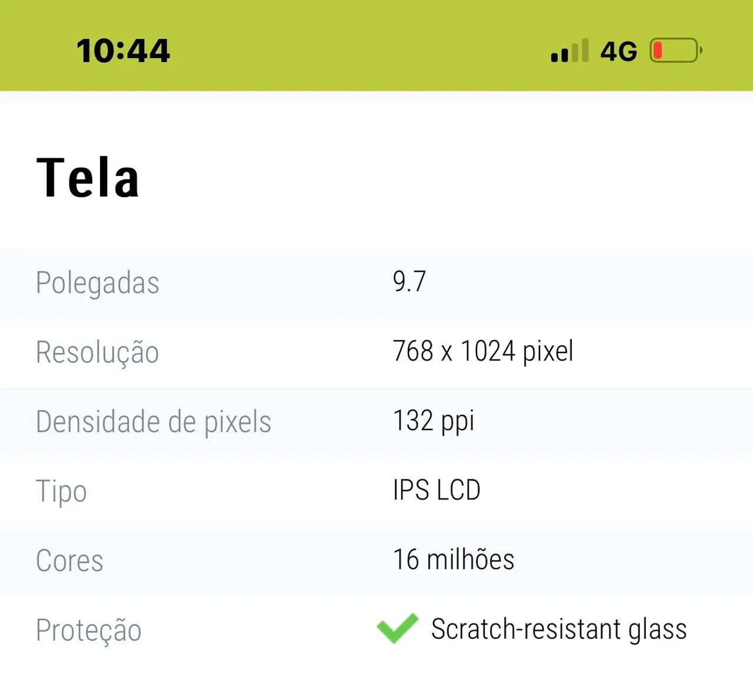This screenshot has height=700, width=753.
Task: Tap the green status bar background
Action: pyautogui.click(x=376, y=45)
